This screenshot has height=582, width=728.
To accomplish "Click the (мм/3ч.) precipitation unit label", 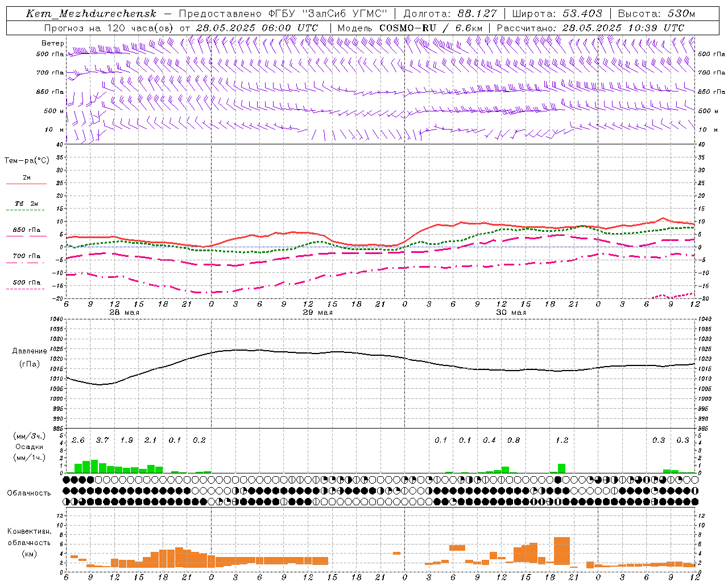I will coord(30,436).
